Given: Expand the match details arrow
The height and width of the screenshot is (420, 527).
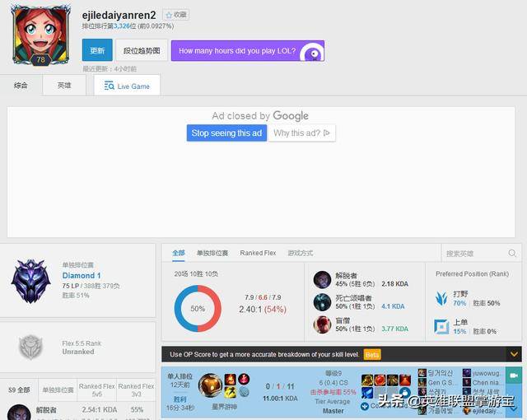Looking at the screenshot, I should pos(514,409).
